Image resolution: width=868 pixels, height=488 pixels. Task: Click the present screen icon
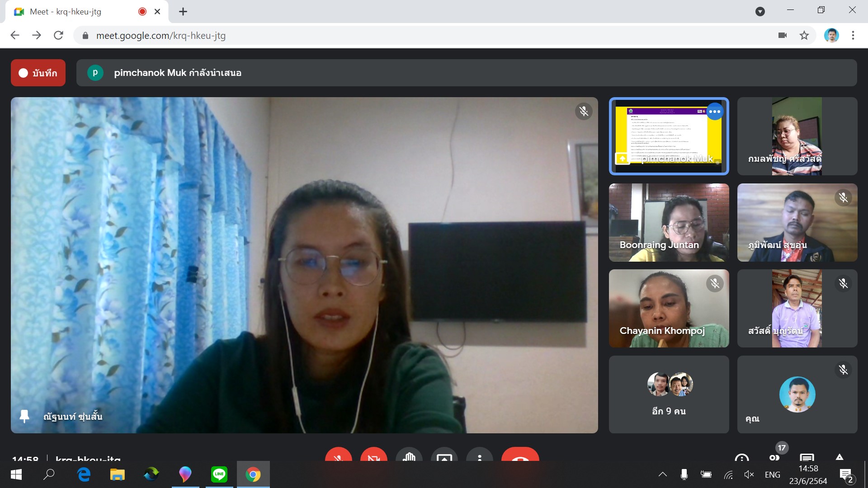pos(444,455)
